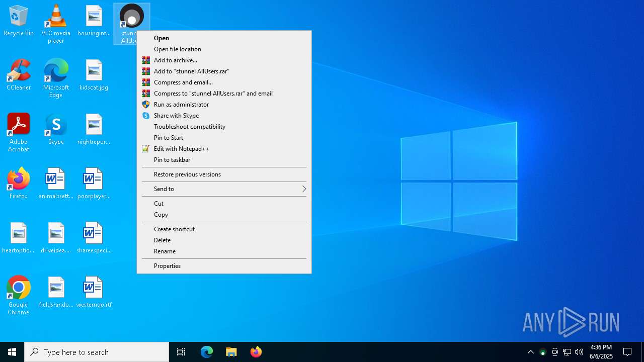Choose Delete from the context menu

point(224,240)
